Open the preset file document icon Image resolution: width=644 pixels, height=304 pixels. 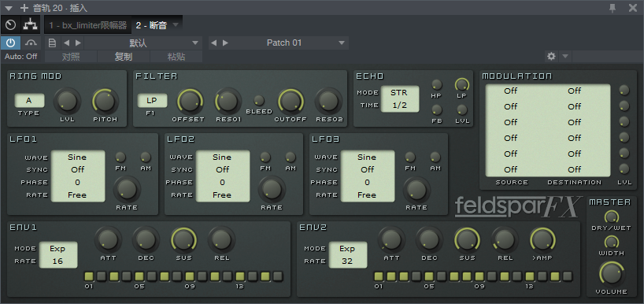click(52, 43)
